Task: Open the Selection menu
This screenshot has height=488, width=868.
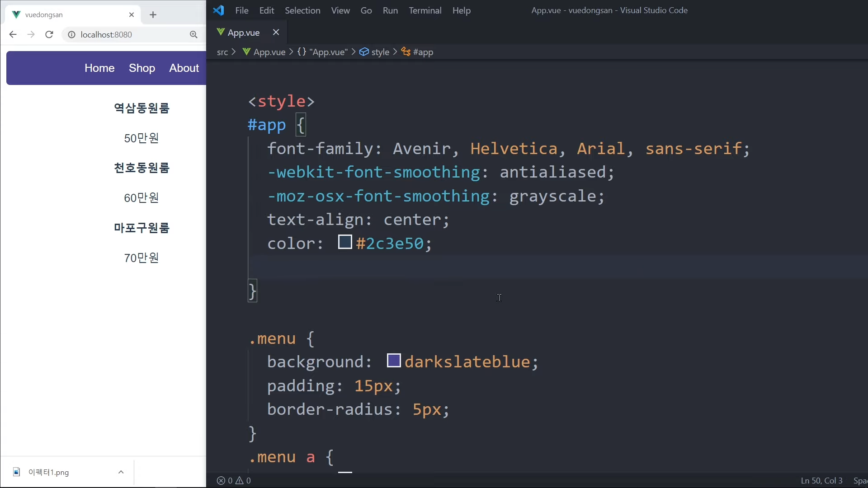Action: point(302,10)
